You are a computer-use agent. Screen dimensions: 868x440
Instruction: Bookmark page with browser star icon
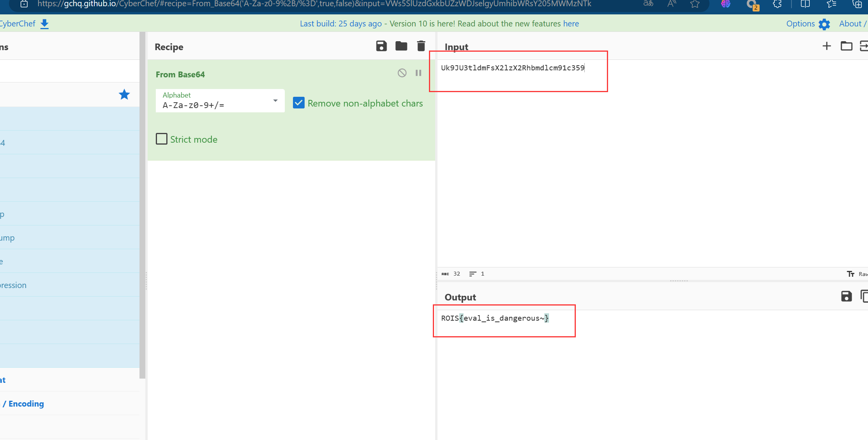coord(695,4)
